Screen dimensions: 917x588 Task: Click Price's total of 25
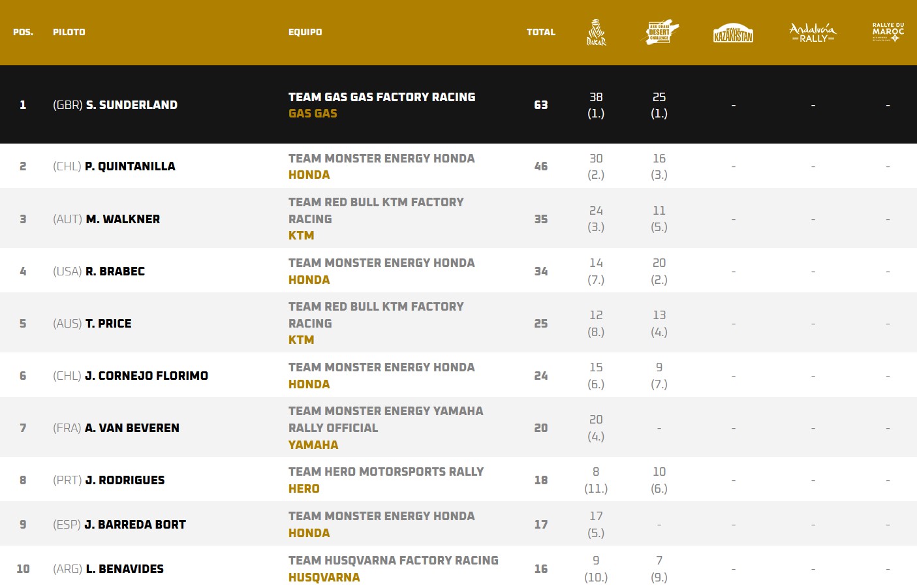point(541,323)
